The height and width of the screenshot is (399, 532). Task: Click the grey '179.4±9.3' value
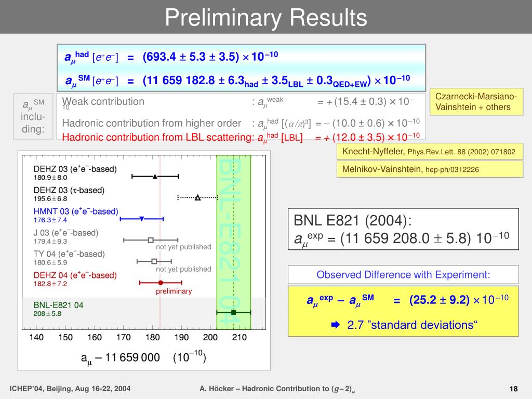50,242
